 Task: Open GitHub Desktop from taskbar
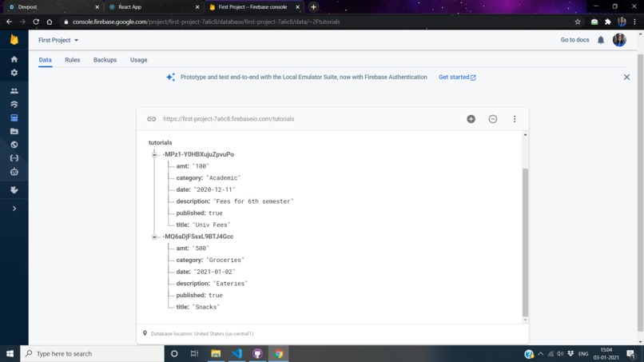click(x=257, y=354)
